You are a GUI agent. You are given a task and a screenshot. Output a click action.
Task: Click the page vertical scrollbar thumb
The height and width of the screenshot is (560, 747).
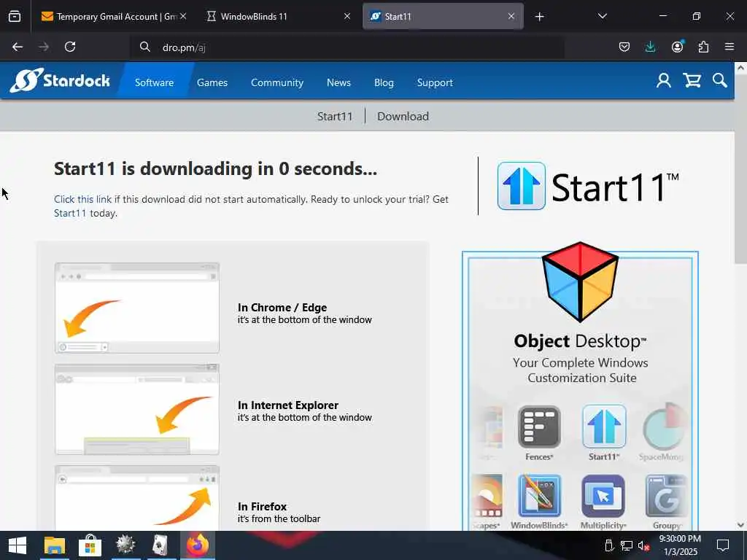point(741,168)
